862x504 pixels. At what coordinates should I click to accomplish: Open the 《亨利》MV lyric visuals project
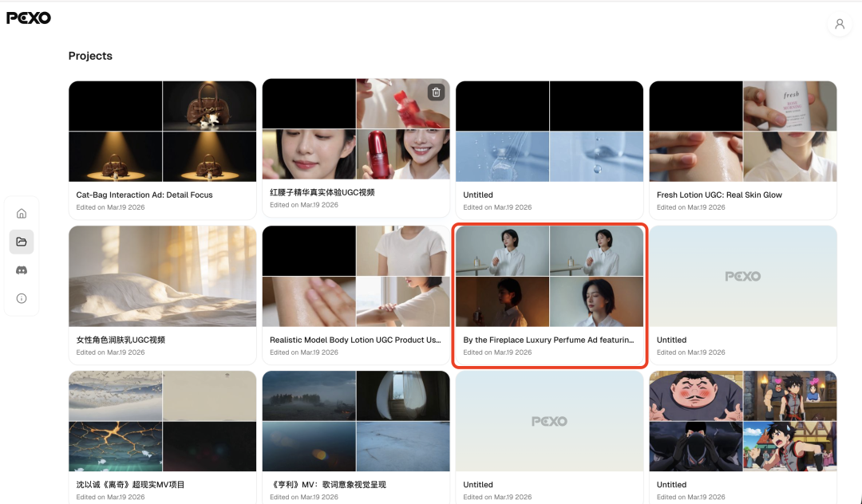tap(356, 421)
